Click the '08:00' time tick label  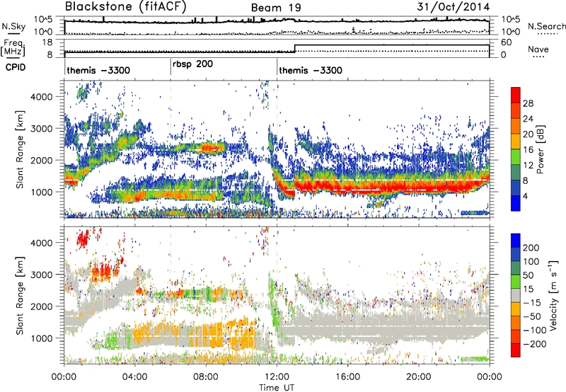[x=206, y=377]
